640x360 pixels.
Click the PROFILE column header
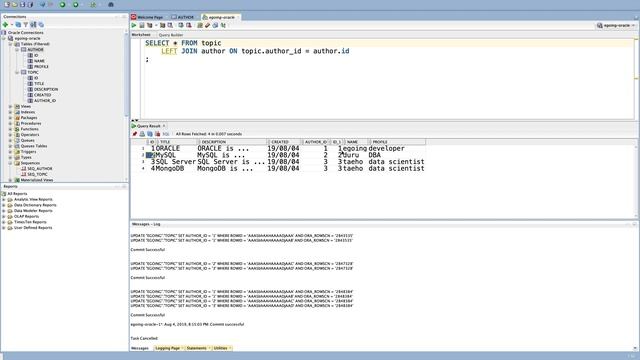(x=397, y=142)
